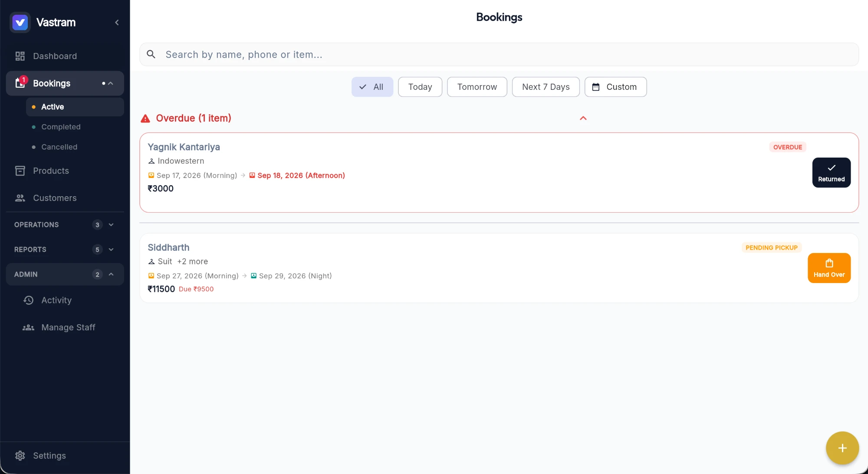The image size is (868, 474).
Task: Click the REPORTS count badge 5
Action: (97, 250)
